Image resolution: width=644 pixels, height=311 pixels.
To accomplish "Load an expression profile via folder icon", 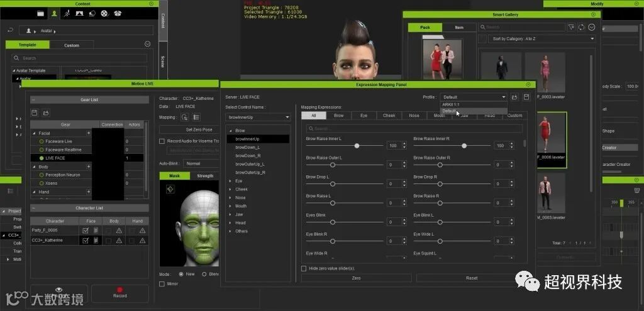I will 514,97.
